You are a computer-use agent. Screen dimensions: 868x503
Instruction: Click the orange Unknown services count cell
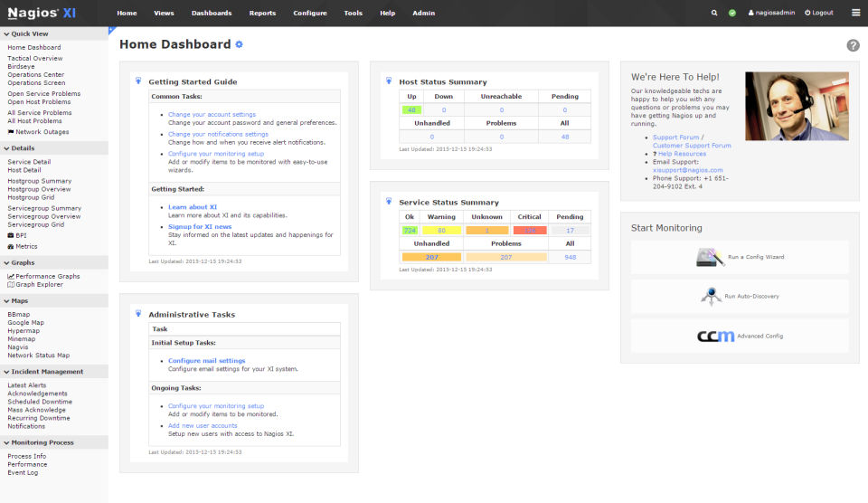click(487, 231)
